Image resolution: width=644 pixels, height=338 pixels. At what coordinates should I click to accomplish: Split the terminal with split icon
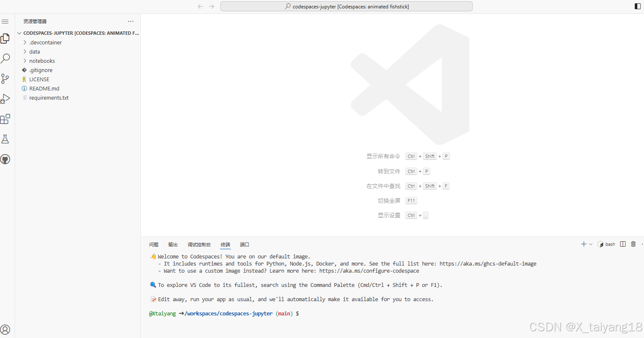(623, 244)
